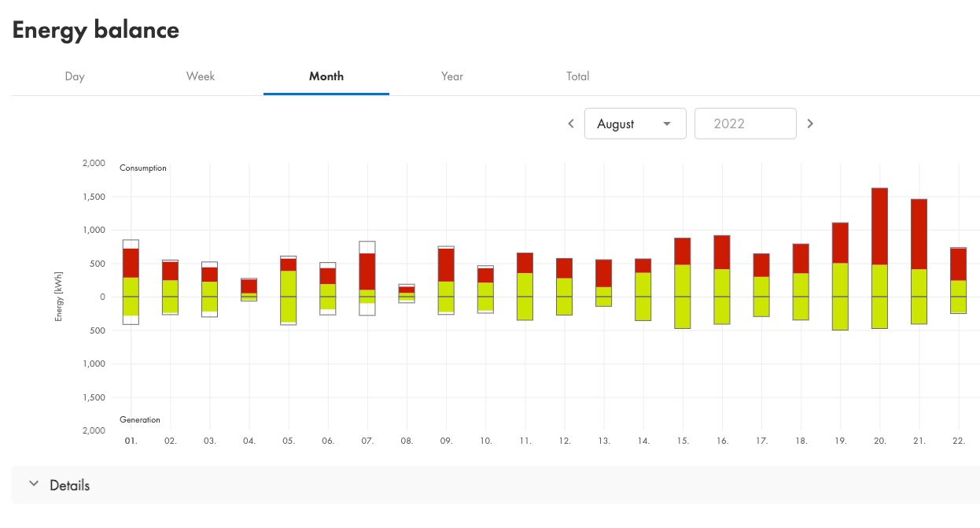This screenshot has height=528, width=980.
Task: Go to previous month using left chevron
Action: (x=571, y=124)
